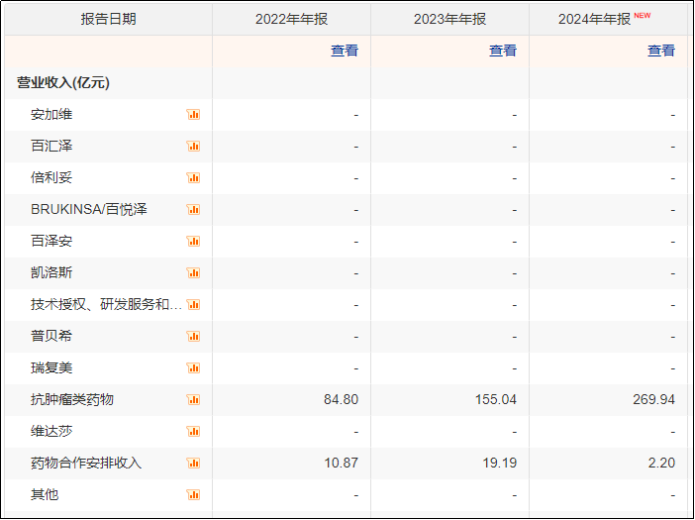Click 查看 link under 2022年年报
Viewport: 695px width, 520px height.
click(344, 51)
